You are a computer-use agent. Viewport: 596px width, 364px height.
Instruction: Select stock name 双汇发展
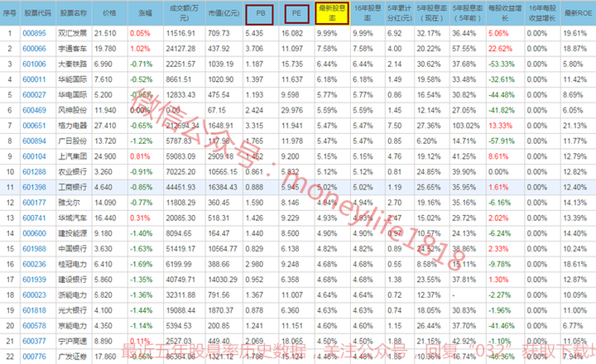73,33
